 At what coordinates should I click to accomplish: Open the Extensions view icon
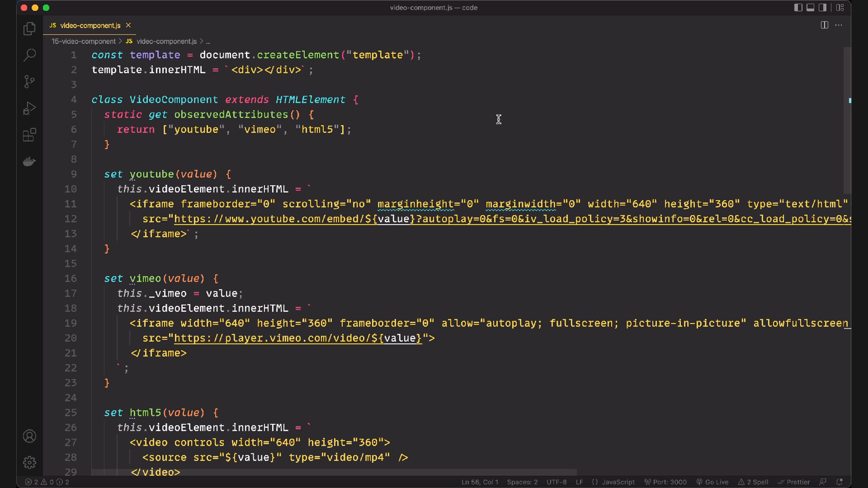[29, 135]
